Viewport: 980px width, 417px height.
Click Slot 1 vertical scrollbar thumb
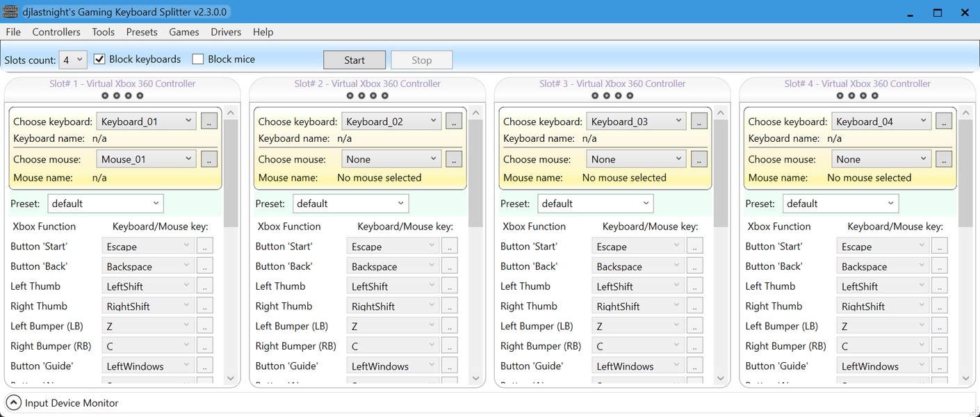pyautogui.click(x=231, y=174)
